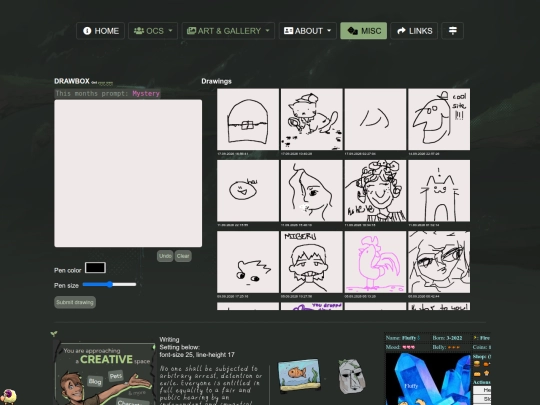This screenshot has height=405, width=540.
Task: Click the share arrow icon on LINKS
Action: click(401, 31)
